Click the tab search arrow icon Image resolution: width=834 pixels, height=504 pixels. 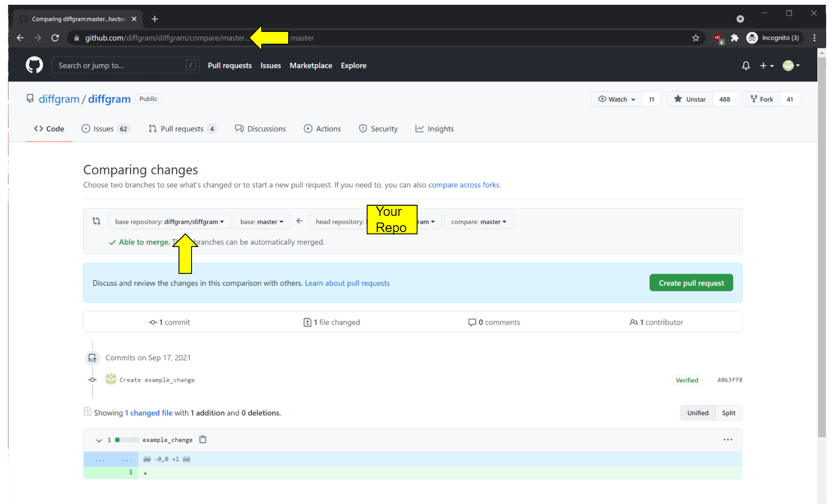(740, 19)
